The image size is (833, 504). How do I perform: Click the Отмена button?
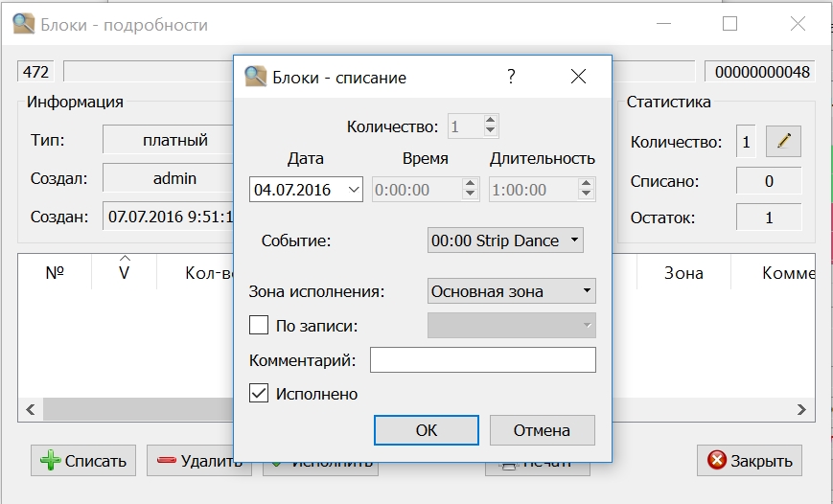point(542,430)
